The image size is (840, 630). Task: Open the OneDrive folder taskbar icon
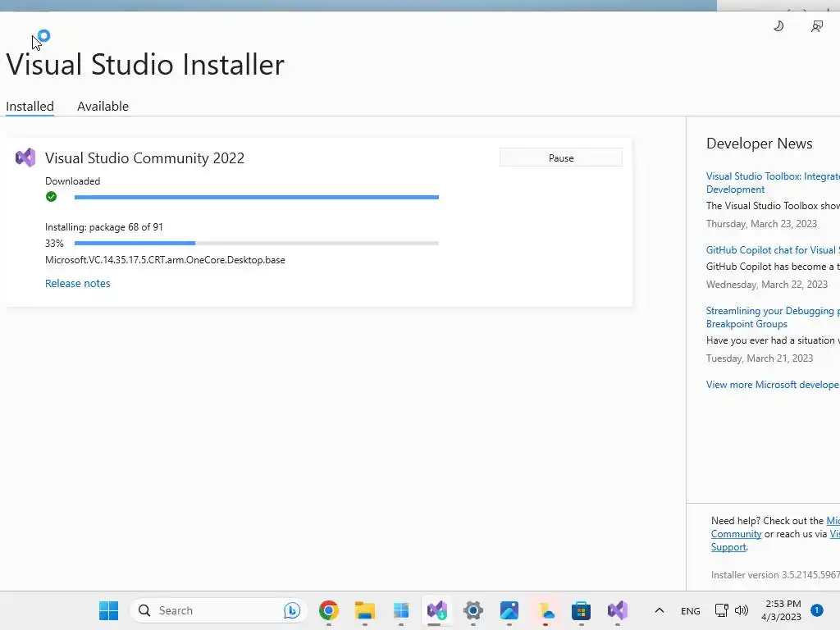tap(546, 610)
